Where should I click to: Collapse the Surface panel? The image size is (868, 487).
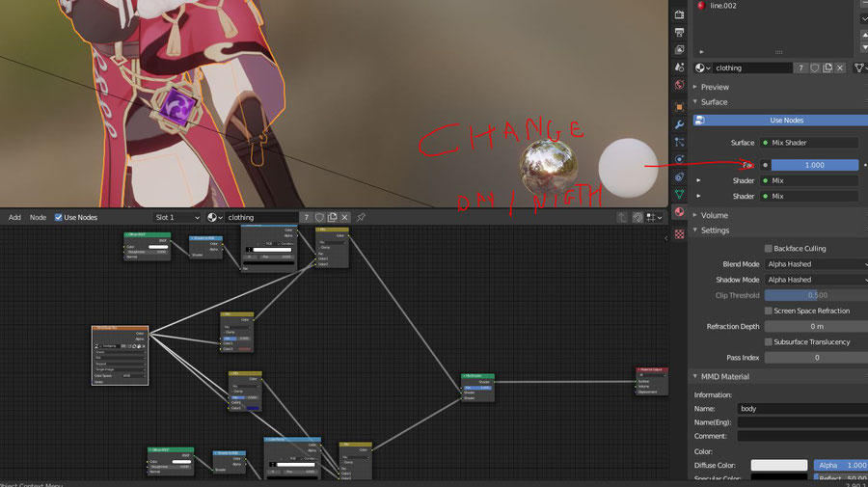[x=714, y=102]
